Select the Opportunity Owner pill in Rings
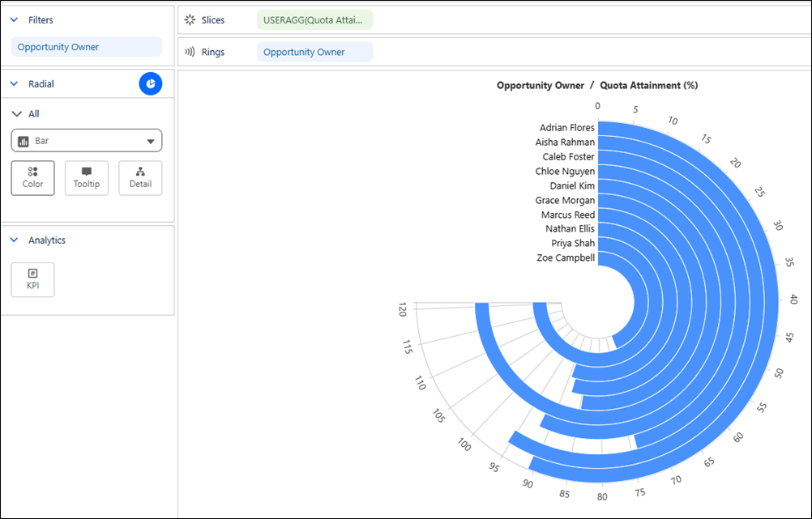 pos(315,53)
